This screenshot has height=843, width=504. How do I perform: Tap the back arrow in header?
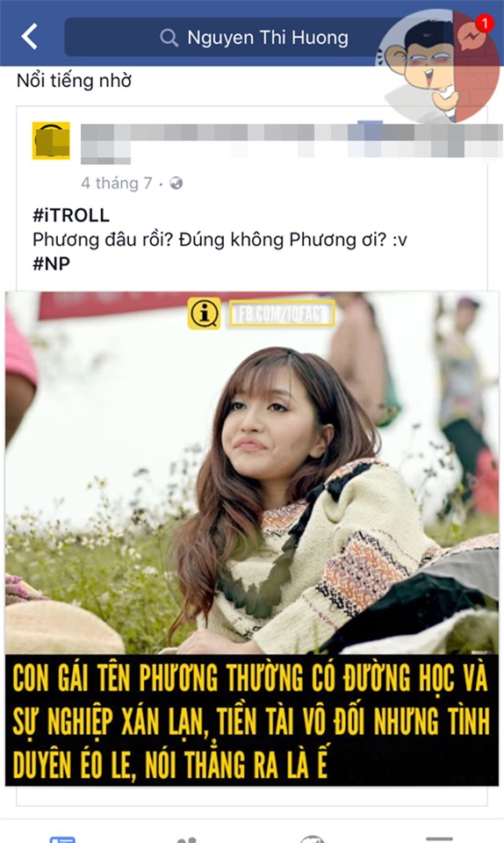pyautogui.click(x=30, y=37)
